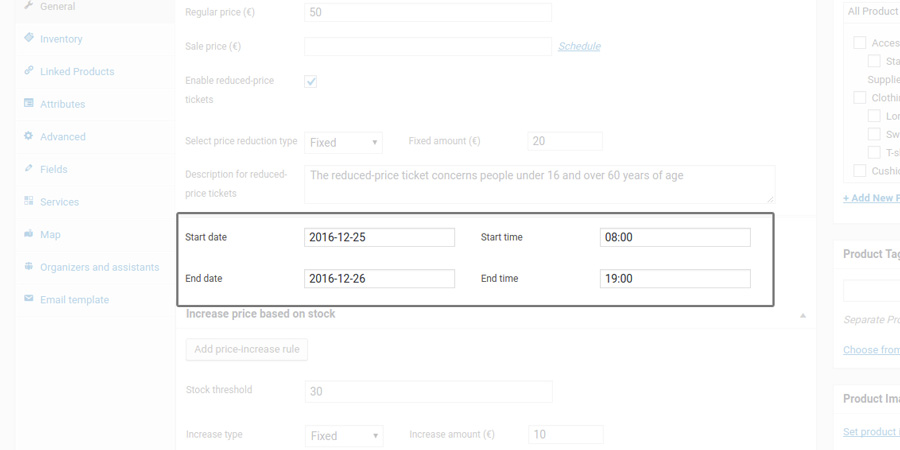Check the Clothing category checkbox
Screen dimensions: 900x450
tap(859, 98)
